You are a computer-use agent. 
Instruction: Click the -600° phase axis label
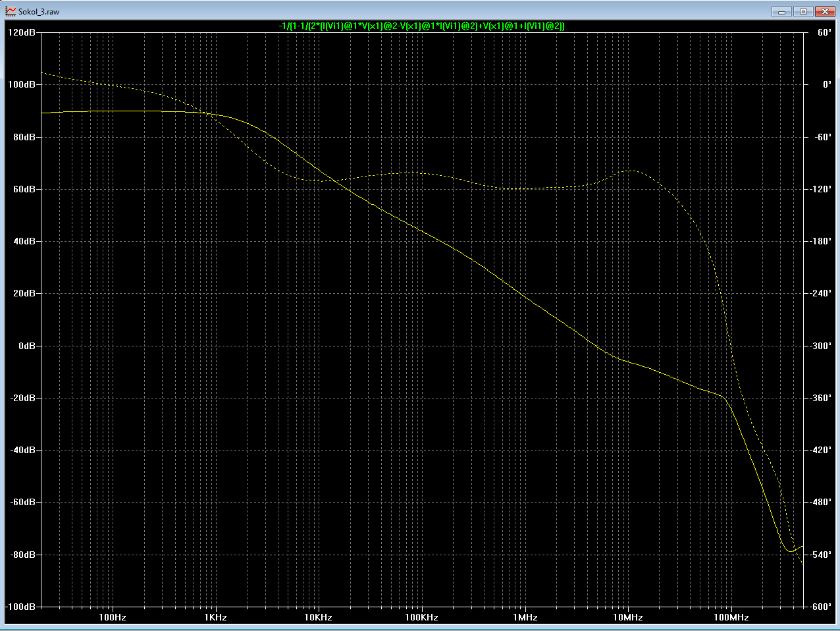click(x=821, y=607)
